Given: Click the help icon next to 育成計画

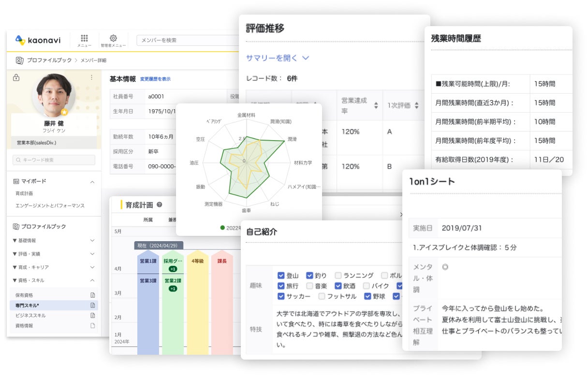Looking at the screenshot, I should 160,204.
